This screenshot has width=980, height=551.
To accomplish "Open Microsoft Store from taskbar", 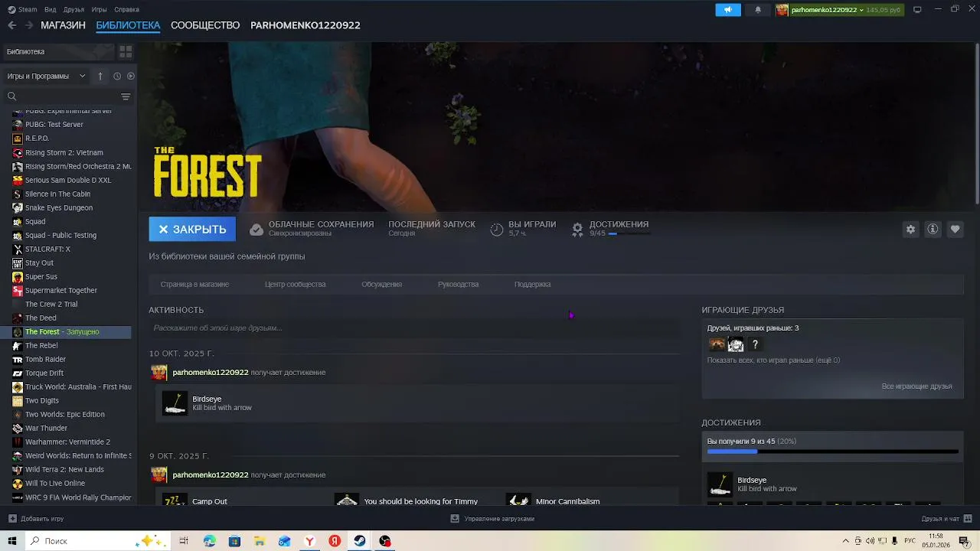I will [234, 541].
